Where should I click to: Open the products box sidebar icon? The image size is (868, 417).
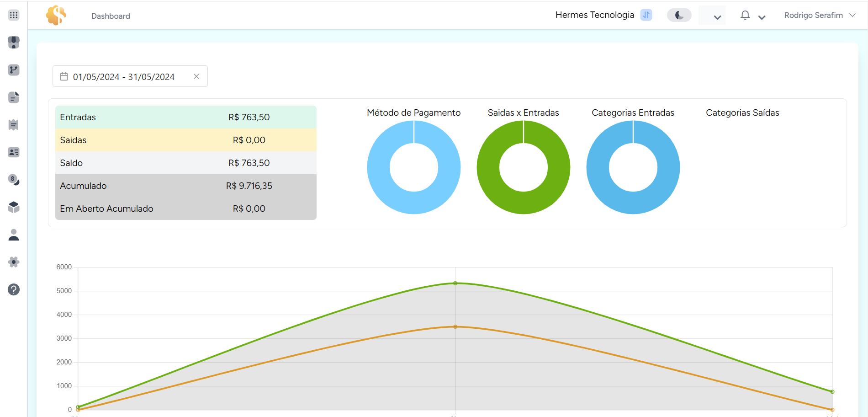(14, 207)
